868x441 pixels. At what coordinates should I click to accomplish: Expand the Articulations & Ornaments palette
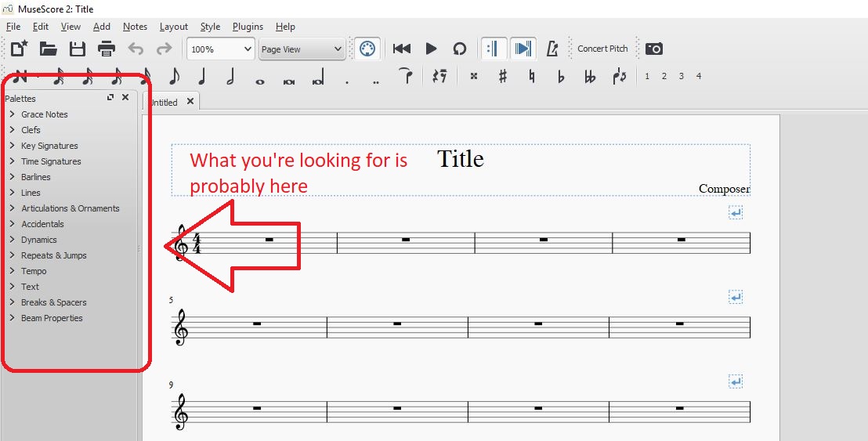[x=70, y=208]
